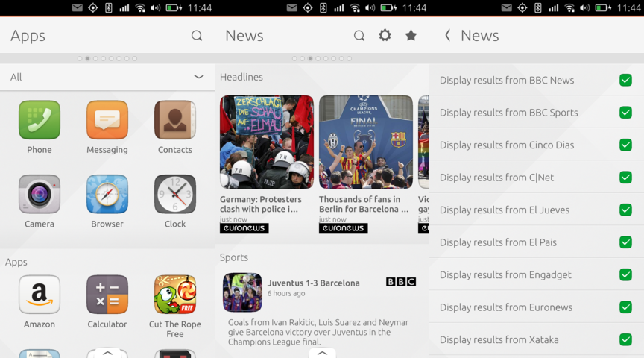This screenshot has height=358, width=644.
Task: Tap the 11:44 clock in Apps status bar
Action: point(200,7)
